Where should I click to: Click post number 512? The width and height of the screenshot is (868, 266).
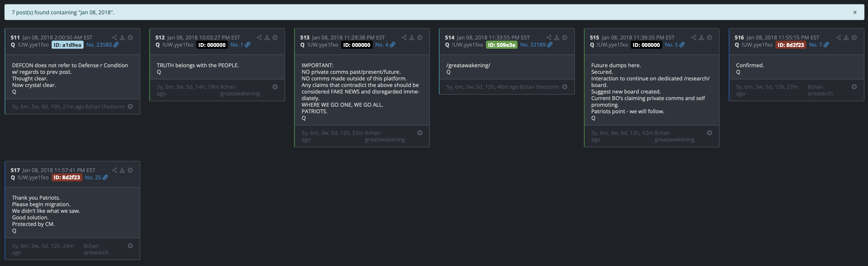[160, 37]
